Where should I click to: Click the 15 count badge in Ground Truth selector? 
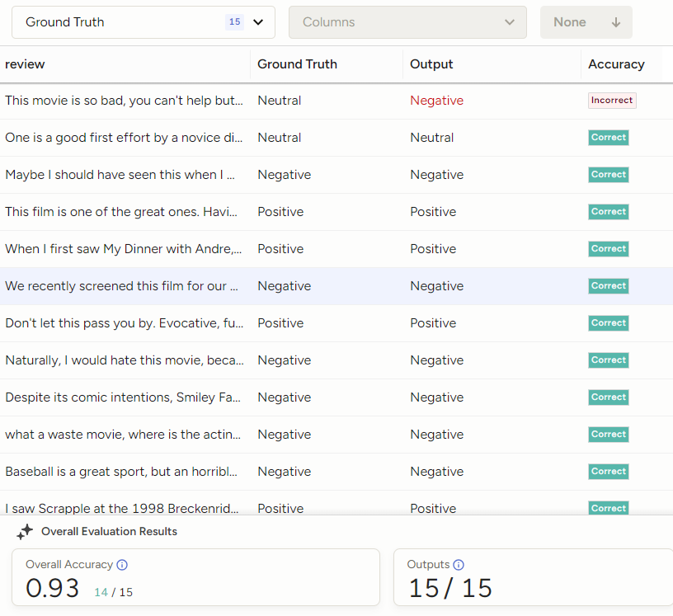pyautogui.click(x=235, y=22)
